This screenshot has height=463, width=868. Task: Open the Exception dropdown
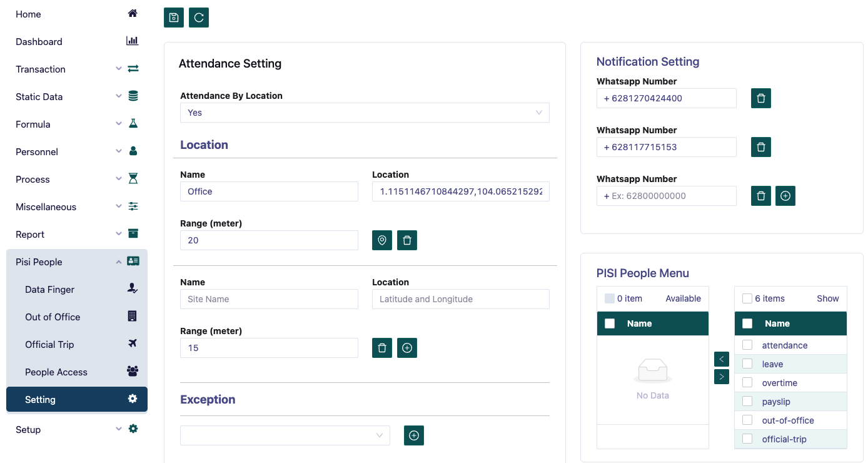tap(285, 435)
